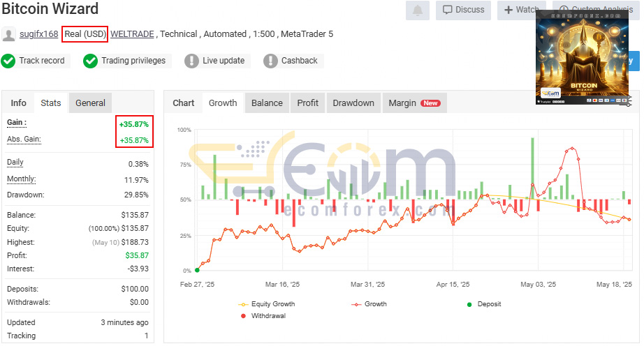Toggle the Deposit legend series
644x346 pixels.
pos(484,304)
